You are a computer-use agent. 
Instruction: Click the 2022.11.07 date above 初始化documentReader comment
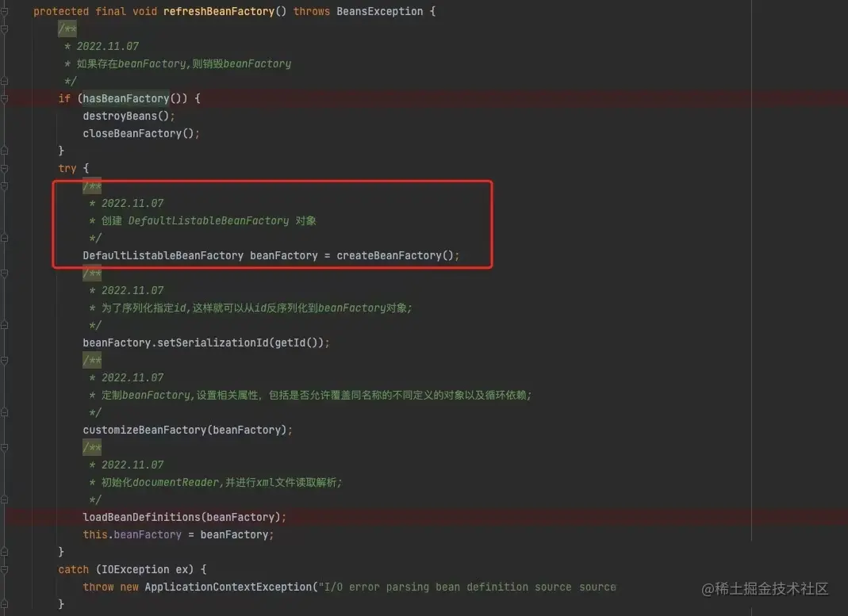(x=132, y=465)
